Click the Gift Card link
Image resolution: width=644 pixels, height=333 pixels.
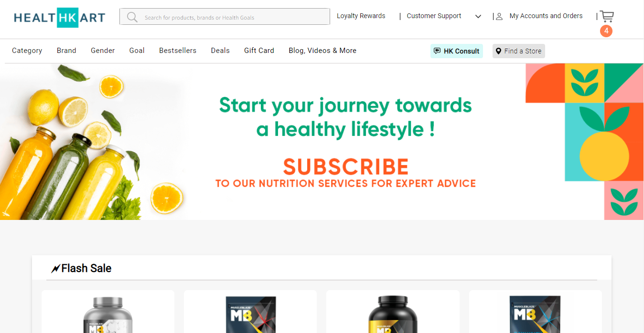(x=259, y=51)
